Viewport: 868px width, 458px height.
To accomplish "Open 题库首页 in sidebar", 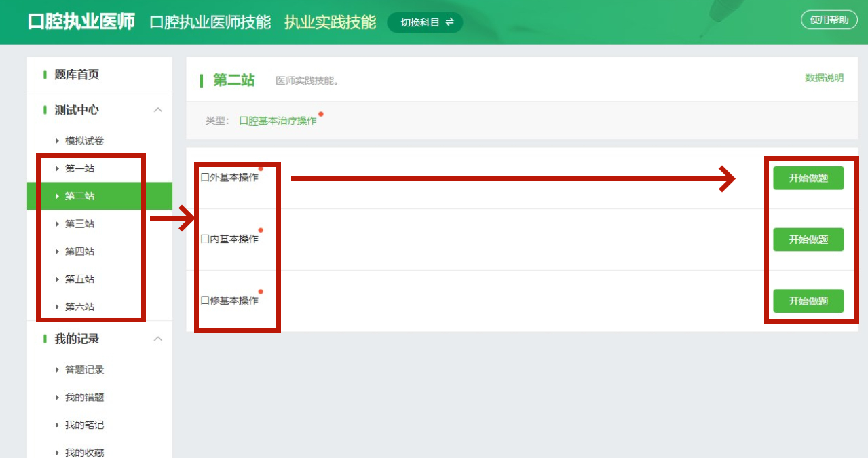I will pyautogui.click(x=77, y=75).
